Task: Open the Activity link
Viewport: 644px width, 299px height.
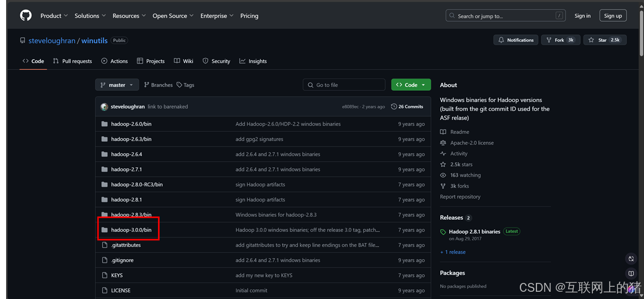Action: coord(454,153)
